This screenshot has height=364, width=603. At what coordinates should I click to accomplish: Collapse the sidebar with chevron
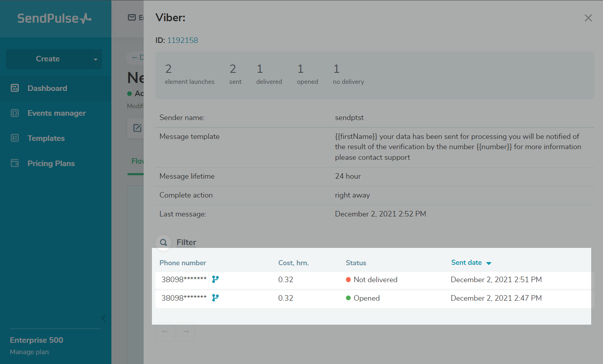[x=103, y=318]
